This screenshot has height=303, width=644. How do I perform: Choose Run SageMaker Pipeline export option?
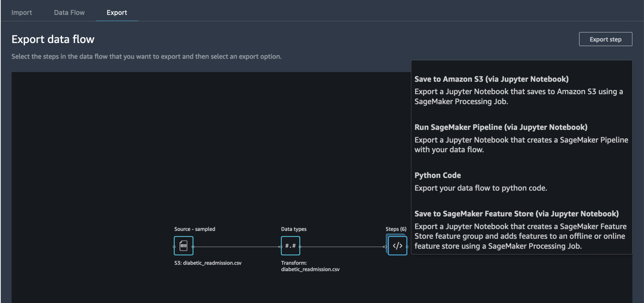click(522, 138)
